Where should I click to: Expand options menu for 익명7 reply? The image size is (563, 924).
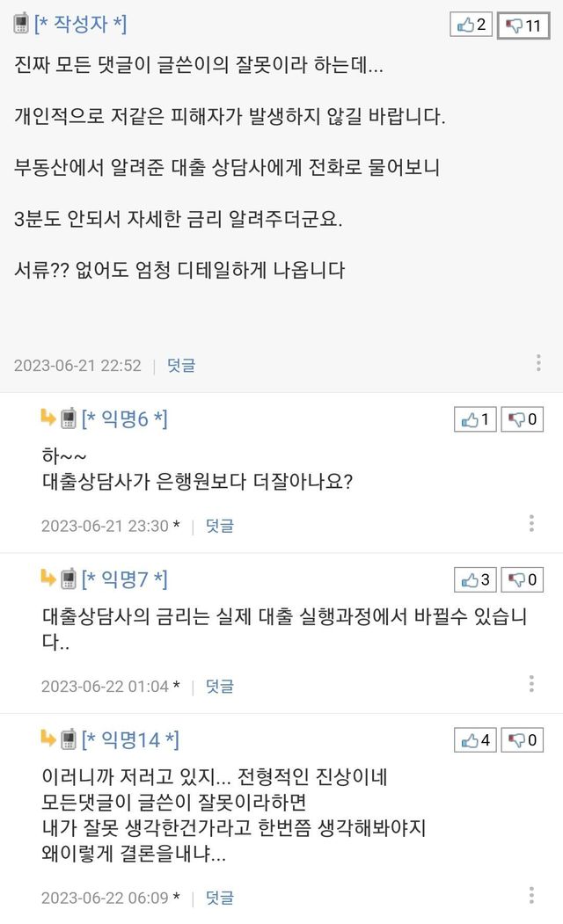point(532,684)
